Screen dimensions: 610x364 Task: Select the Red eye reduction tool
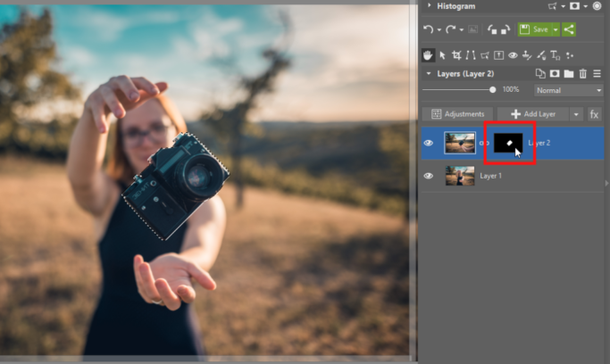tap(513, 55)
